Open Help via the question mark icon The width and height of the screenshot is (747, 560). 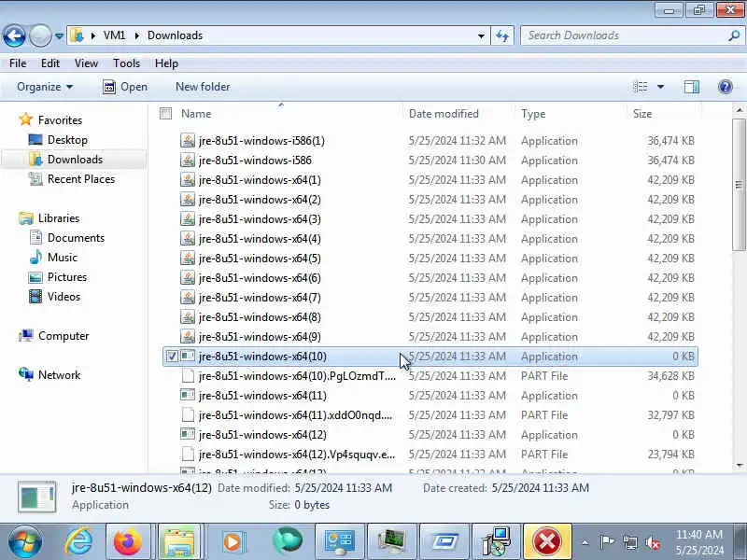pyautogui.click(x=726, y=87)
